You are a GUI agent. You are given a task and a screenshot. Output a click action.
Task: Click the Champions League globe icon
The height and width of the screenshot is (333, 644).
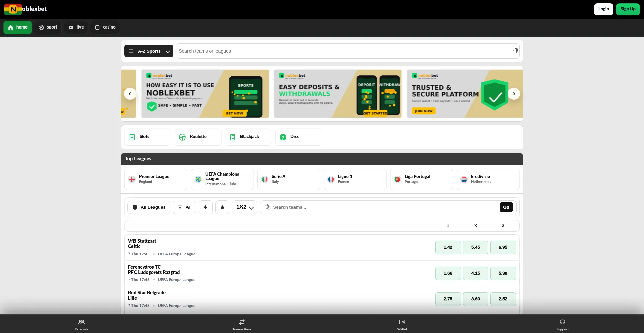pos(198,179)
